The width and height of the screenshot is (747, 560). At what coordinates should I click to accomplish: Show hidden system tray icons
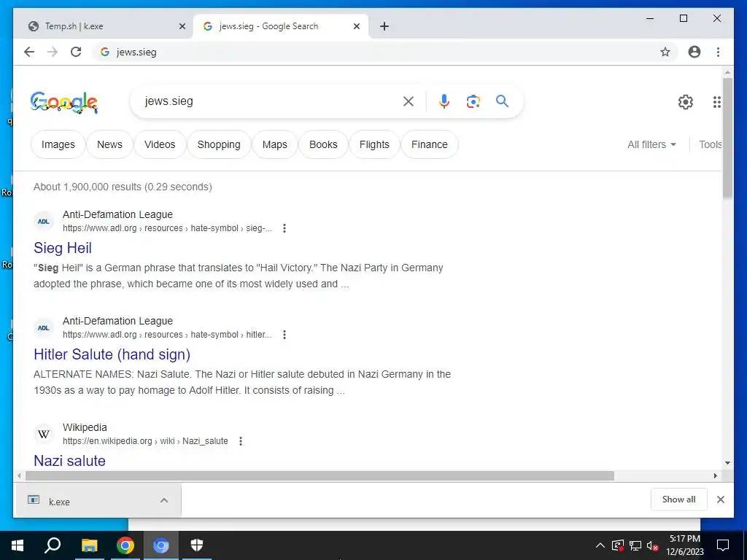[x=600, y=545]
